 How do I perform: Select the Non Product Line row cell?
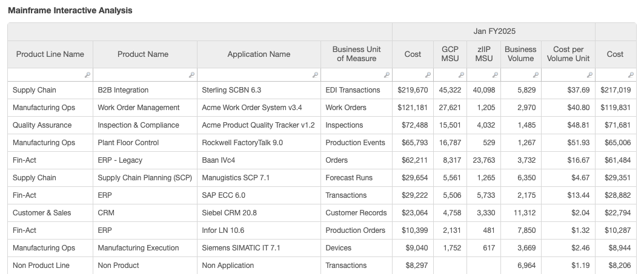tap(41, 266)
